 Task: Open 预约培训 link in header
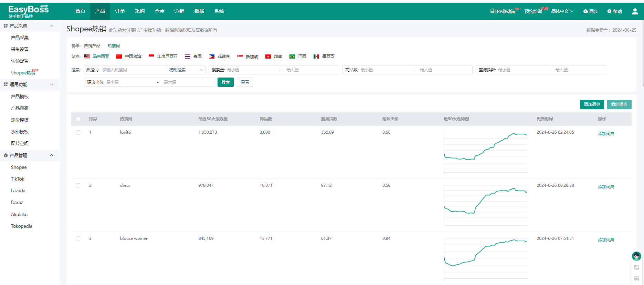(533, 11)
